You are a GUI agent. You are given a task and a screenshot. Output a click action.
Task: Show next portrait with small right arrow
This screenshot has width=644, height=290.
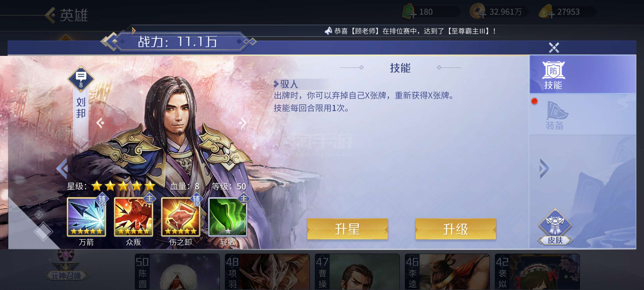pyautogui.click(x=242, y=123)
